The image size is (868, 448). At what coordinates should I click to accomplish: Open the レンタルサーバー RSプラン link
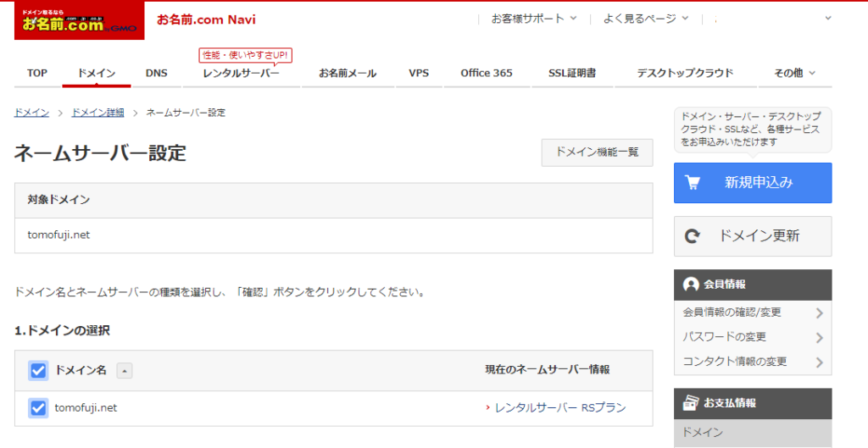(559, 408)
